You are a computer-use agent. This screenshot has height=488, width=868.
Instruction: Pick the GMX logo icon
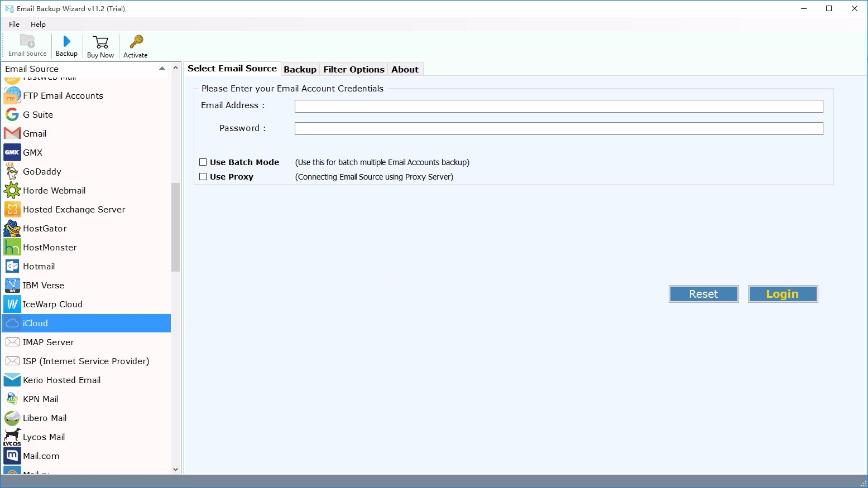coord(12,152)
